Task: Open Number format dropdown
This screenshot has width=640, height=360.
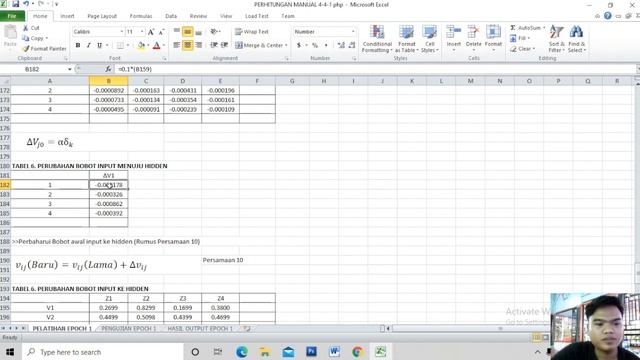Action: [353, 32]
